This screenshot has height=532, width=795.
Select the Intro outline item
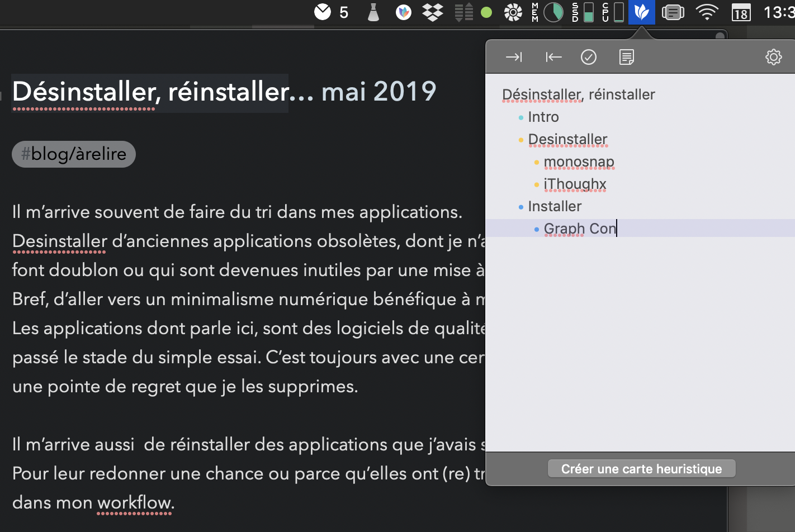point(543,117)
